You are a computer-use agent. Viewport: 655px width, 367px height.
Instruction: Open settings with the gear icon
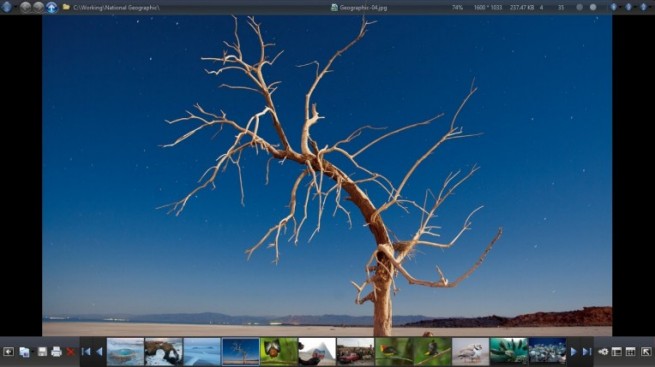603,352
